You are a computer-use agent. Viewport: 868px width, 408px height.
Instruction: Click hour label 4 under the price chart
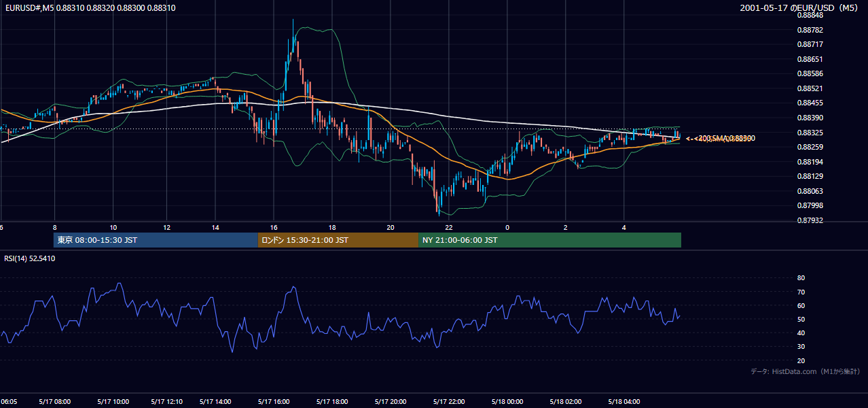tap(624, 227)
